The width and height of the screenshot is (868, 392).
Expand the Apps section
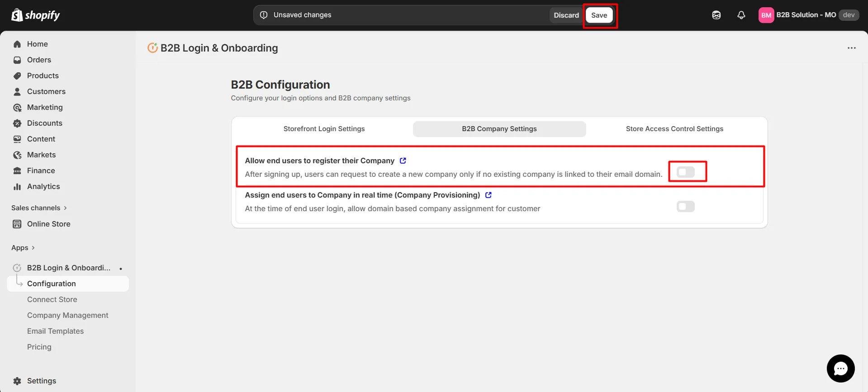click(x=23, y=248)
